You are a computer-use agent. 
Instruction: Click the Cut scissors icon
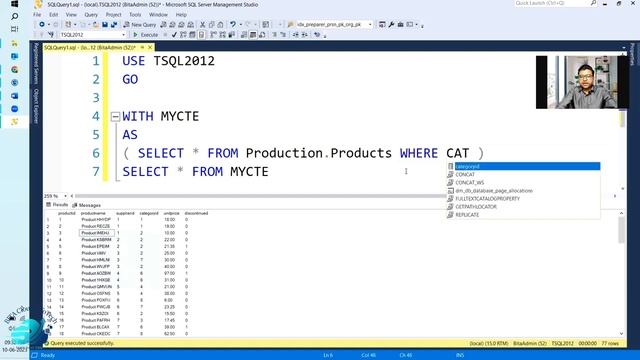pyautogui.click(x=202, y=24)
